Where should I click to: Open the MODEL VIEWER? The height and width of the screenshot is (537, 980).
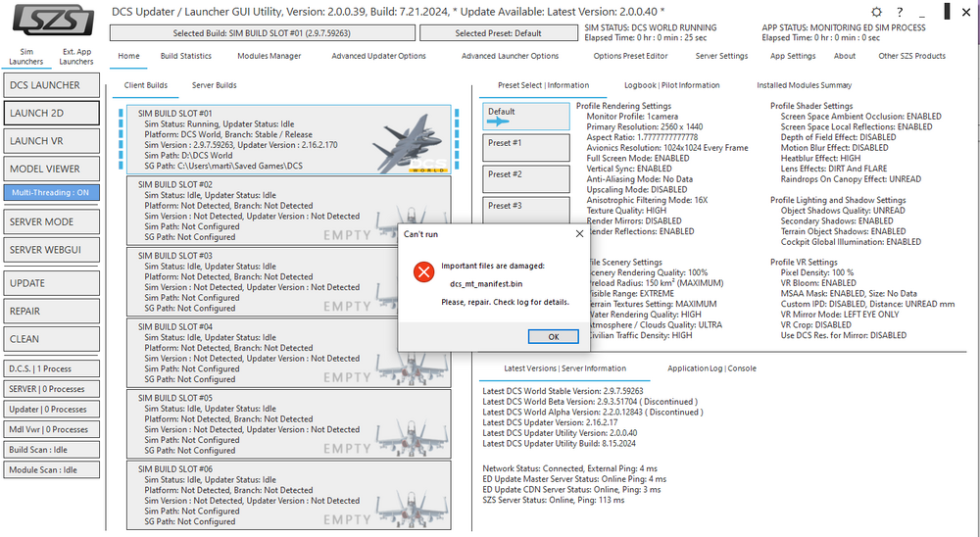point(51,169)
